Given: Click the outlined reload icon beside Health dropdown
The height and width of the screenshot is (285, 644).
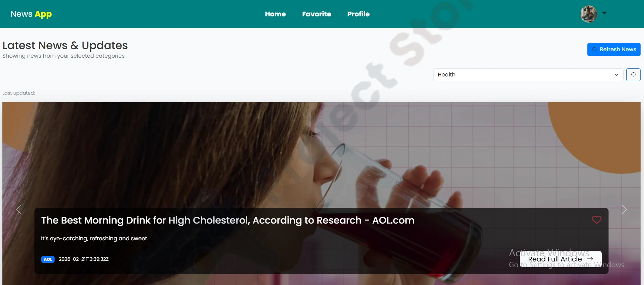Looking at the screenshot, I should click(x=633, y=75).
